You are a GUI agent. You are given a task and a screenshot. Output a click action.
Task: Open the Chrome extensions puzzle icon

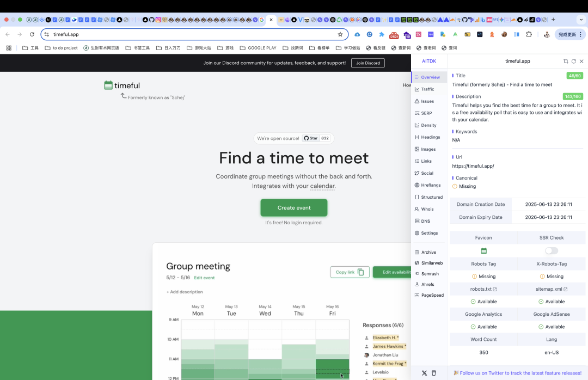coord(529,34)
